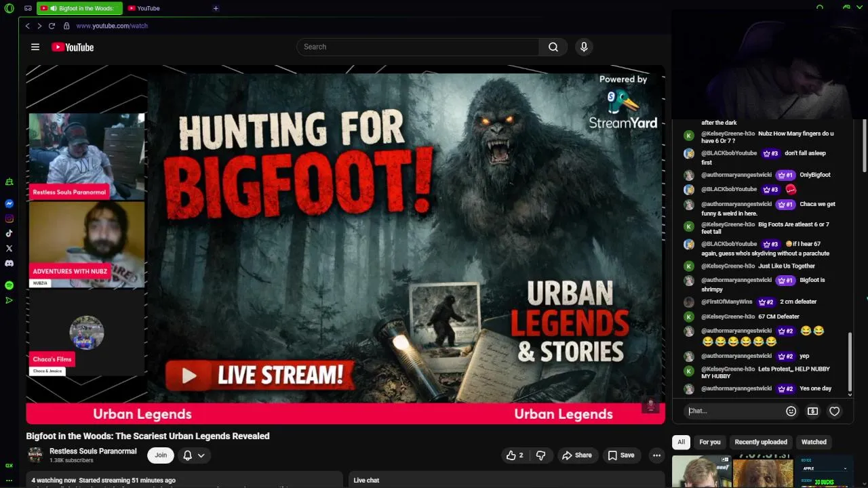The width and height of the screenshot is (868, 488).
Task: Dislike the video with thumbs down
Action: pos(540,455)
